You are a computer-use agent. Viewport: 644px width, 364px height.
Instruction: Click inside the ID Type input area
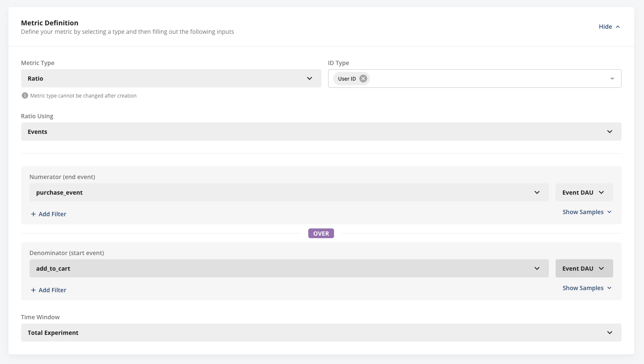[x=465, y=78]
